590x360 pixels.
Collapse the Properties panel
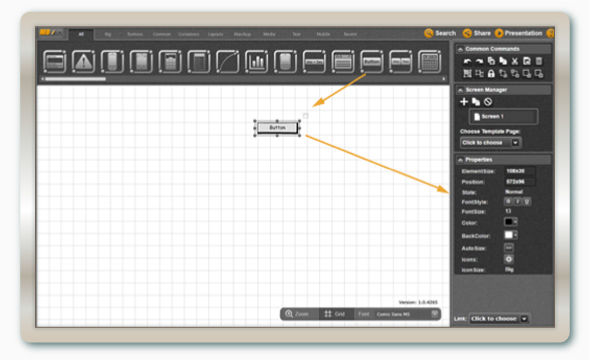pos(460,160)
